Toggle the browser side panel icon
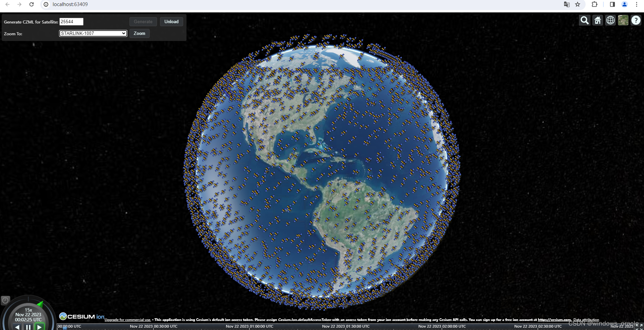 (x=612, y=4)
